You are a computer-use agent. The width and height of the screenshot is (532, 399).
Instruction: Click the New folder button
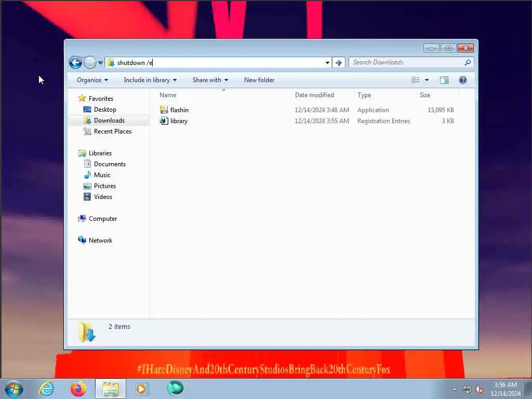pos(259,80)
